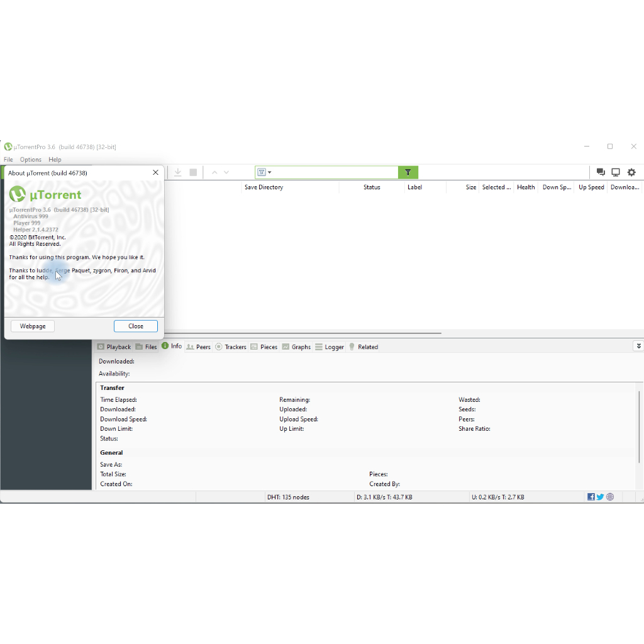Click the move-down queue arrow
The image size is (644, 644).
click(x=226, y=172)
